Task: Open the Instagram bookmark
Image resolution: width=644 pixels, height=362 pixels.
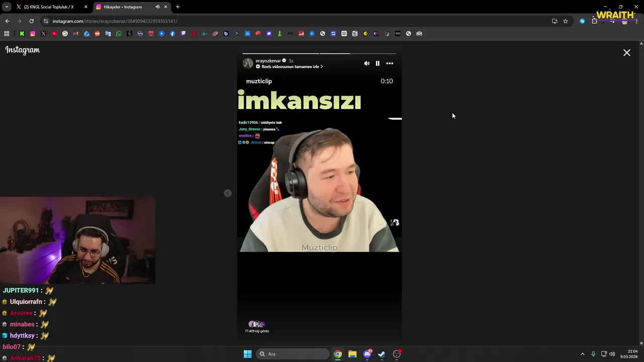Action: (33, 34)
